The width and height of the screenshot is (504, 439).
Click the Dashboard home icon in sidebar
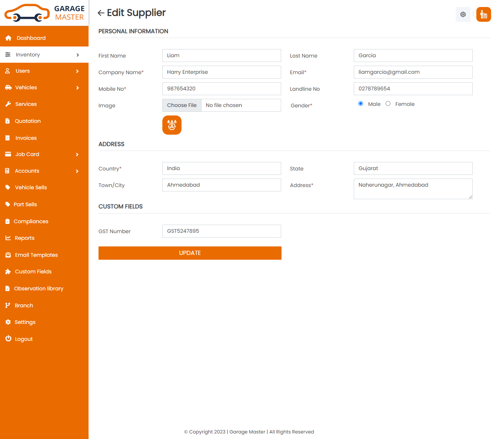point(8,38)
